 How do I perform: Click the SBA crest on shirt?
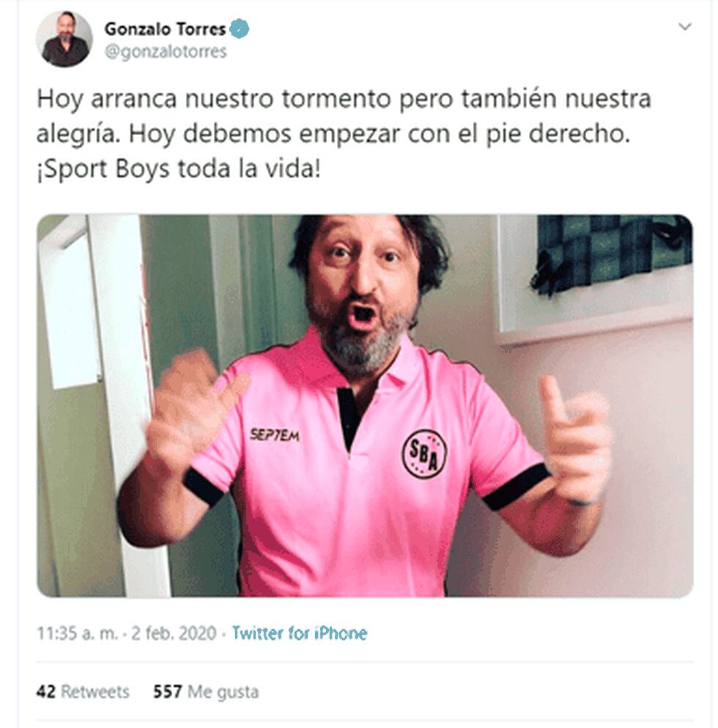click(424, 454)
